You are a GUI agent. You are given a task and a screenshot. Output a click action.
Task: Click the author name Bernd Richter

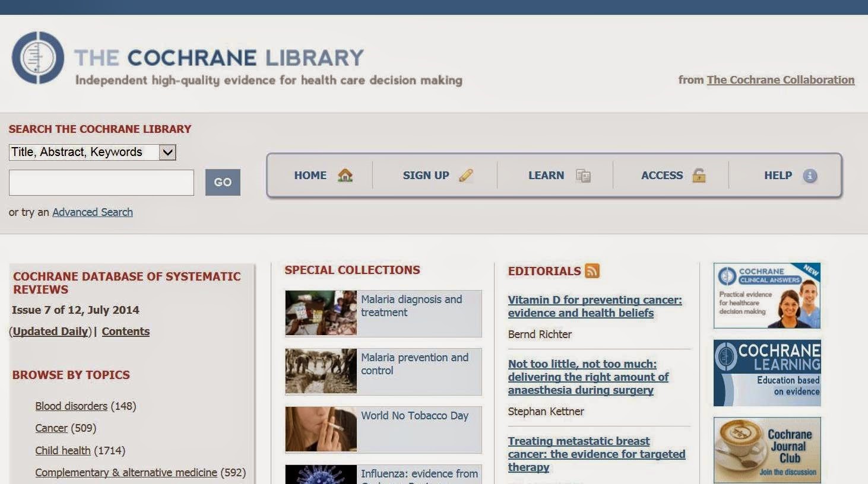point(540,334)
